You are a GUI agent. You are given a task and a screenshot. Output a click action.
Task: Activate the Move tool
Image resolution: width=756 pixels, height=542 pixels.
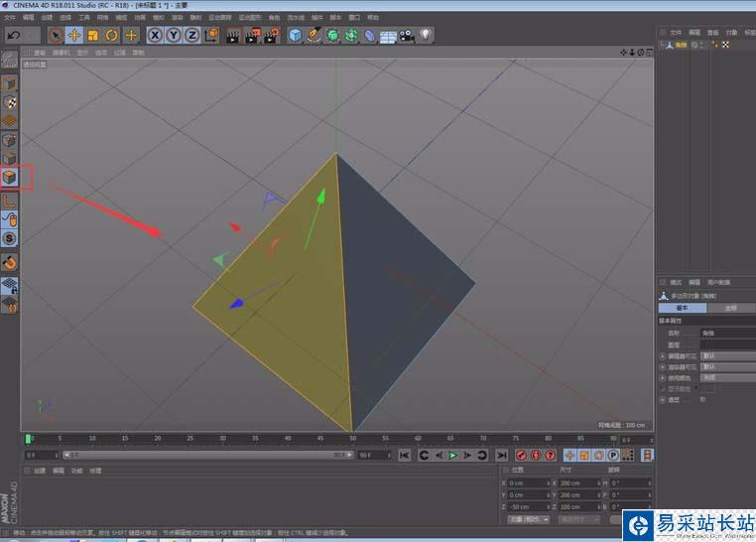click(x=74, y=35)
